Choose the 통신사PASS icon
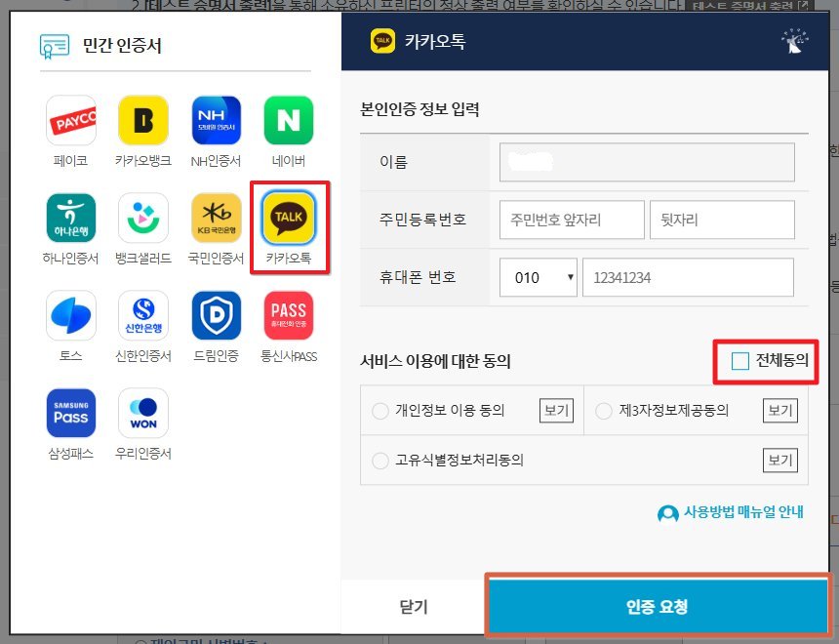The height and width of the screenshot is (644, 839). [x=289, y=315]
